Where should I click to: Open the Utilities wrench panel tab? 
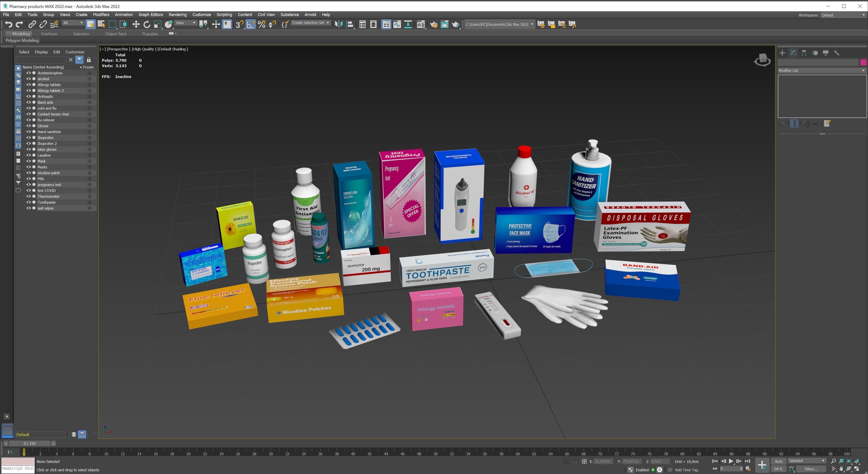pos(836,53)
